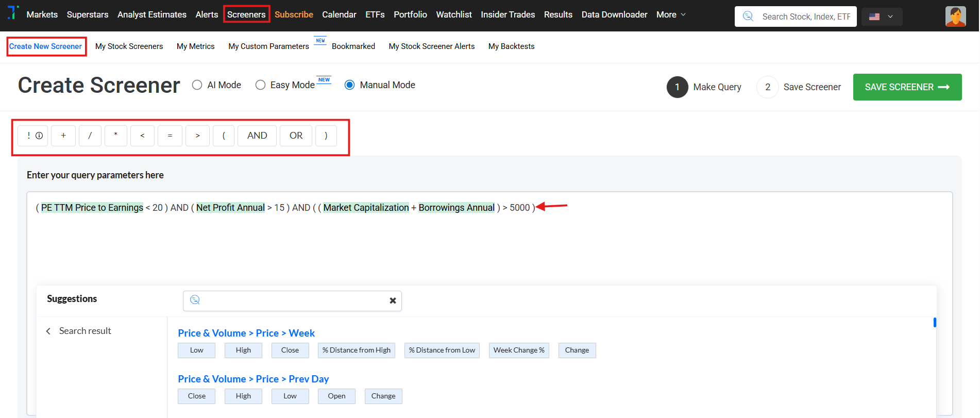Add Week High parameter
Screen dimensions: 980x418
click(x=243, y=350)
